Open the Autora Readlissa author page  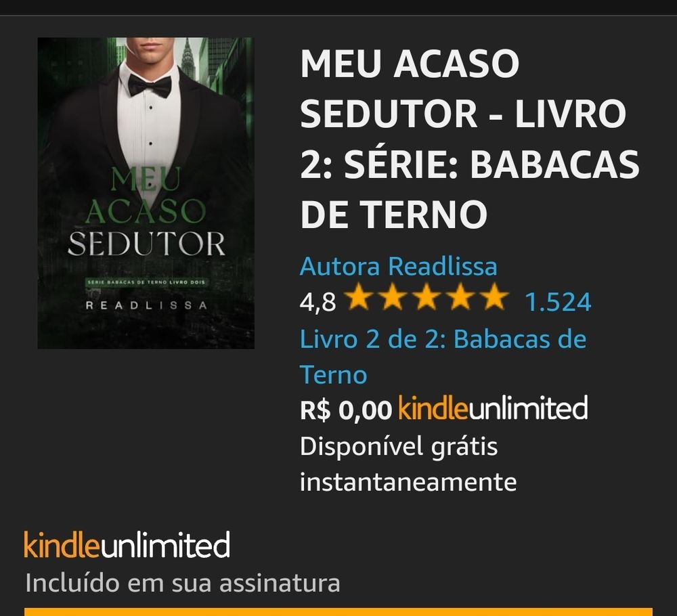coord(399,266)
